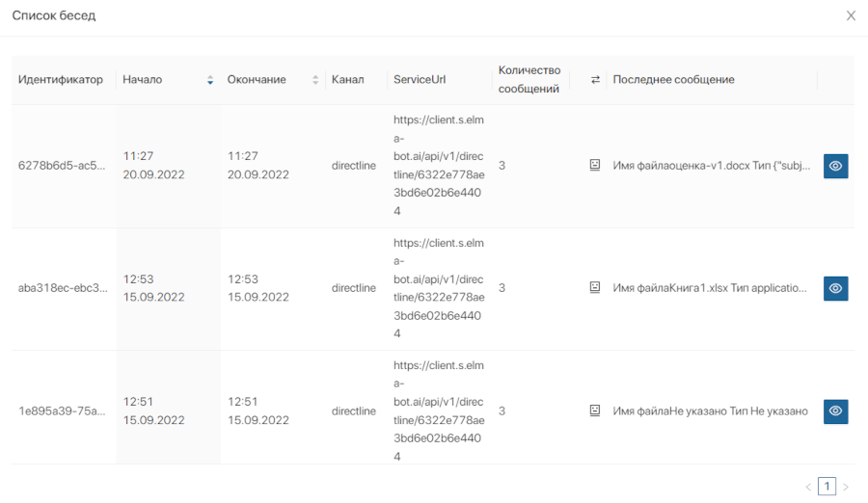Screen dimensions: 868x503
Task: View conversation 6278b6d5 with eye button
Action: coord(835,166)
